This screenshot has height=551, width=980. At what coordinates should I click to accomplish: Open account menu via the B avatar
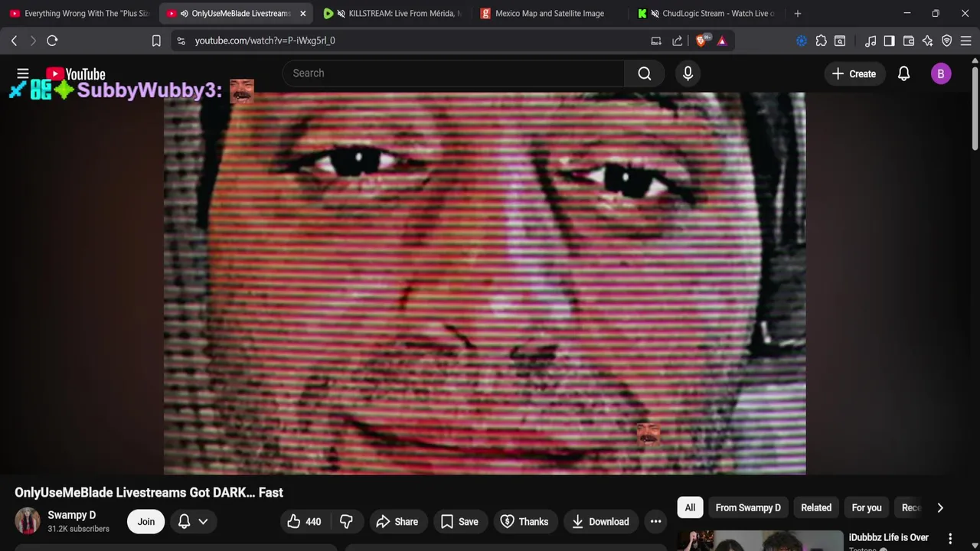click(941, 73)
